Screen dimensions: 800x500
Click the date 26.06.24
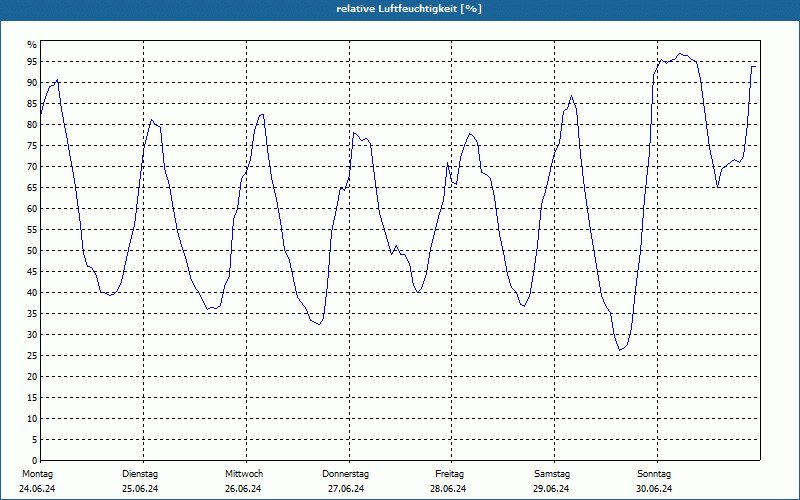pyautogui.click(x=243, y=489)
